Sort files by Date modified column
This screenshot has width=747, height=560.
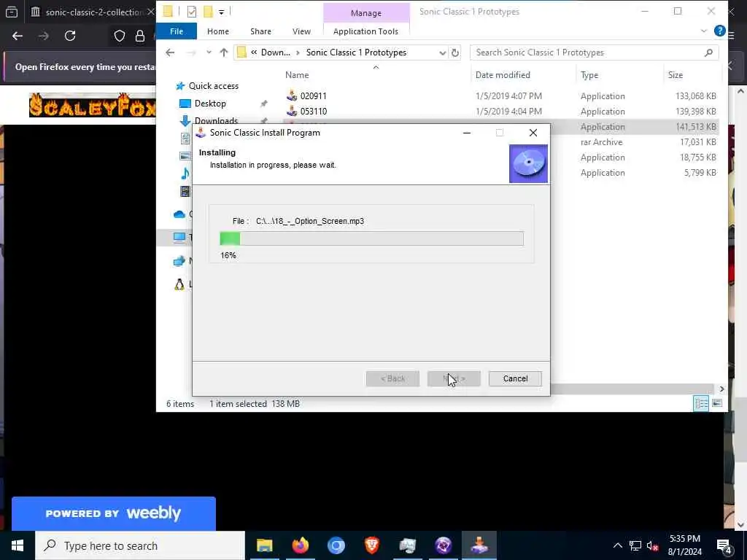coord(503,75)
